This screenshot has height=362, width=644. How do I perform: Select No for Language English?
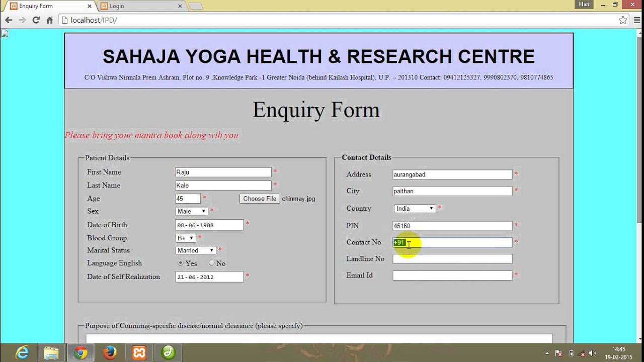(x=212, y=263)
